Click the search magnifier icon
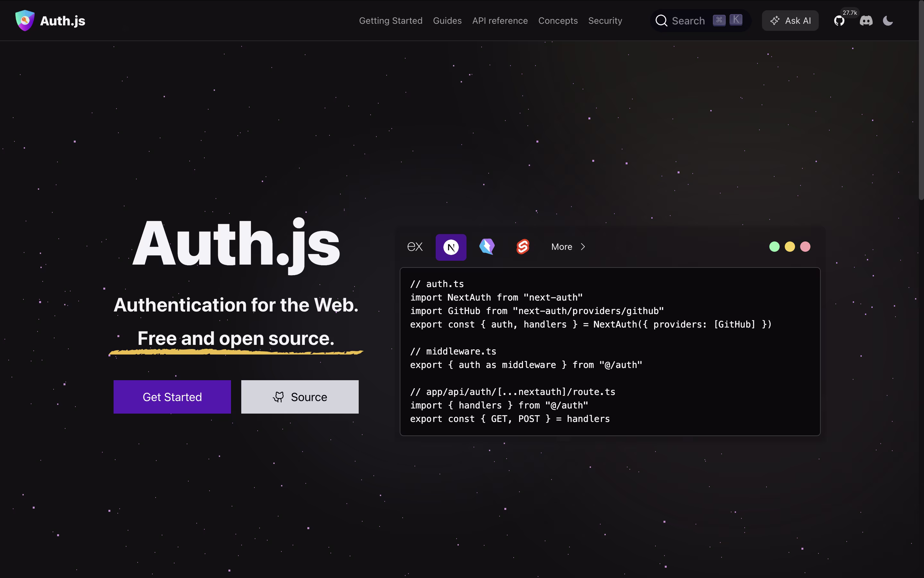This screenshot has width=924, height=578. point(661,21)
